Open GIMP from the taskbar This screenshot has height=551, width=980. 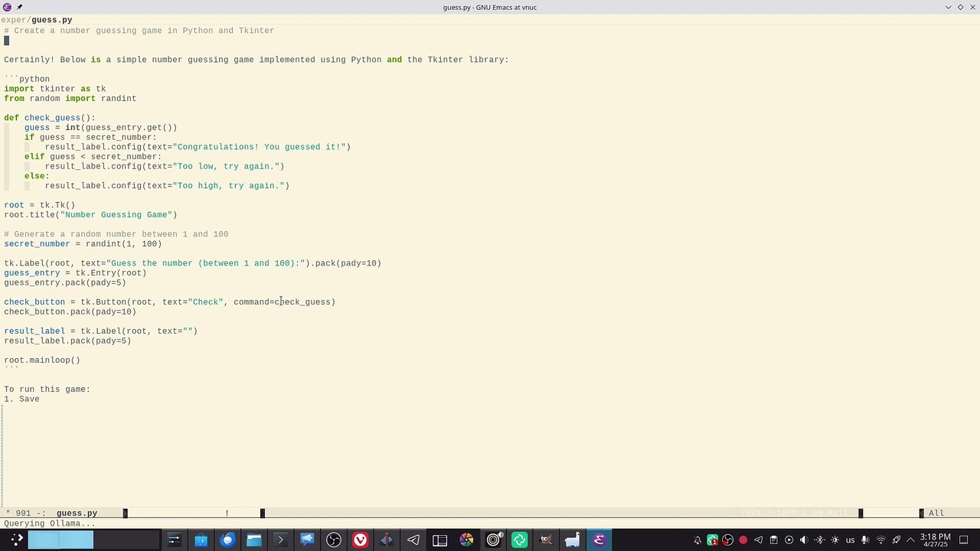click(546, 540)
